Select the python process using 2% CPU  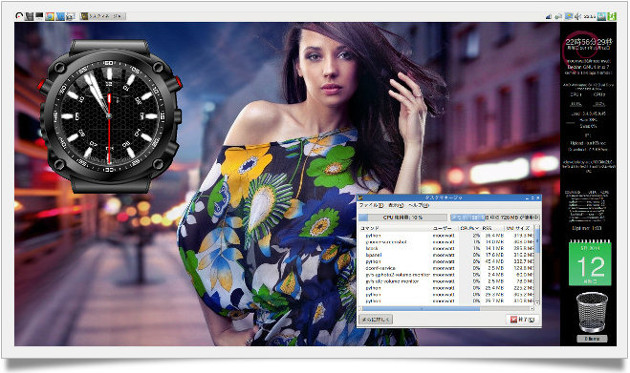coord(447,236)
